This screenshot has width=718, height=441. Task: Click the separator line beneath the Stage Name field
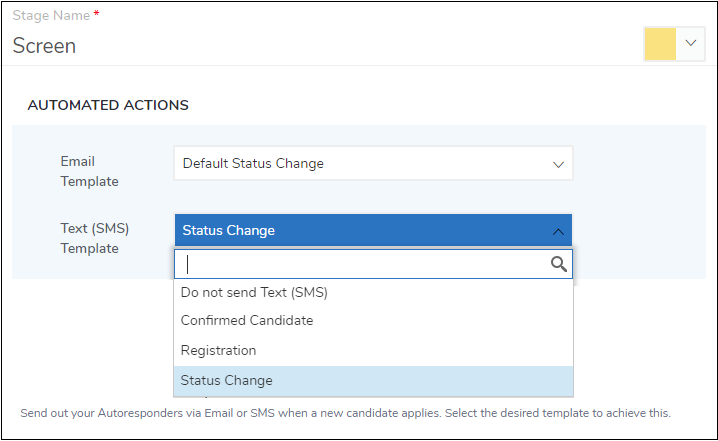coord(359,66)
